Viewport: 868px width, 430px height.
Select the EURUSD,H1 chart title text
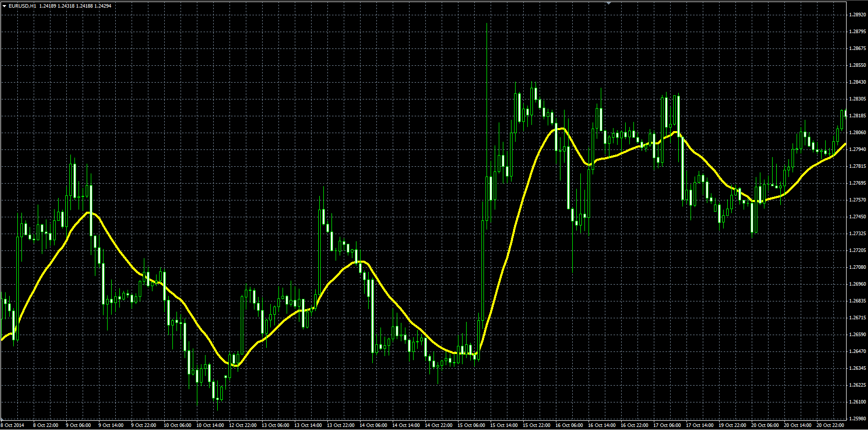(x=22, y=6)
